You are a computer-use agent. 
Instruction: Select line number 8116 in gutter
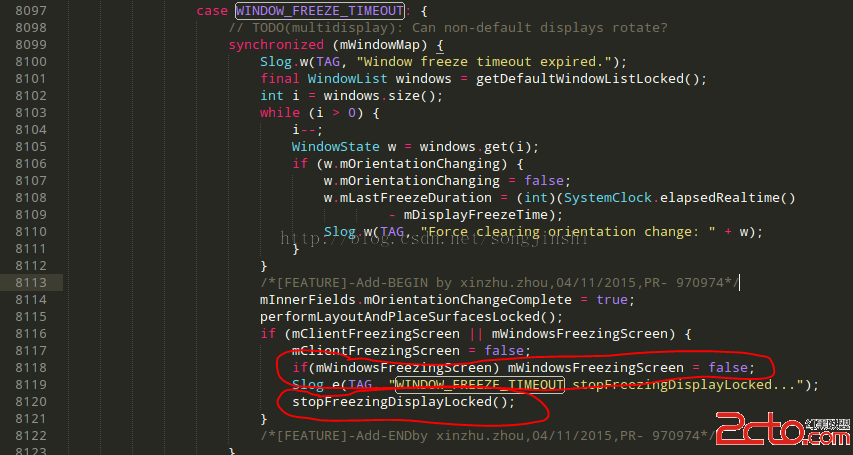pos(31,334)
